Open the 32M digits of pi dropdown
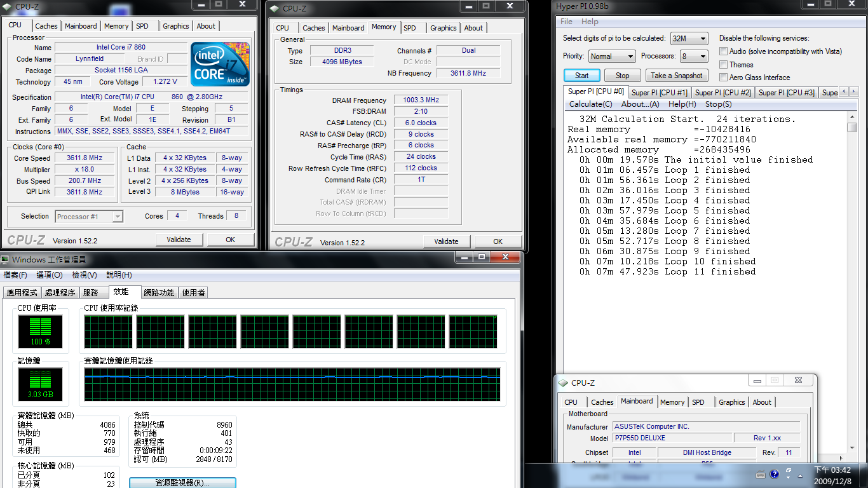The image size is (868, 488). [689, 38]
